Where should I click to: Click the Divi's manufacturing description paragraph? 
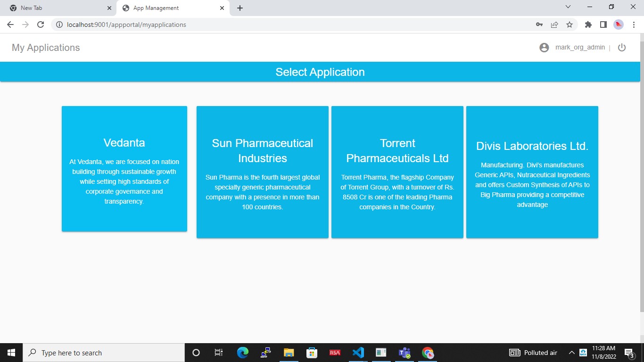532,185
